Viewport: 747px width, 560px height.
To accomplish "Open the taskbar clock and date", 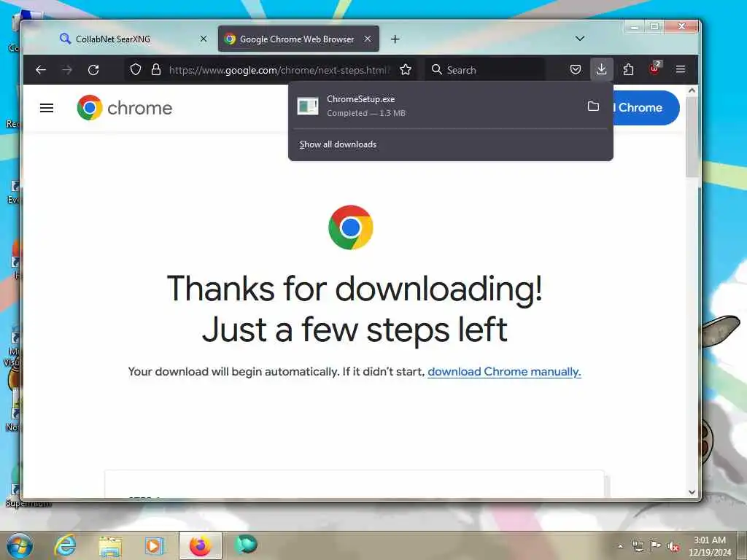I will 709,546.
